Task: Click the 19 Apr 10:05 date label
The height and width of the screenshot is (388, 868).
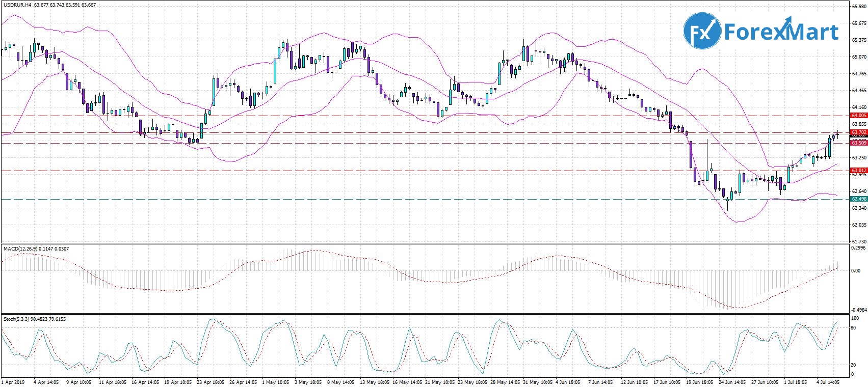Action: (x=178, y=382)
